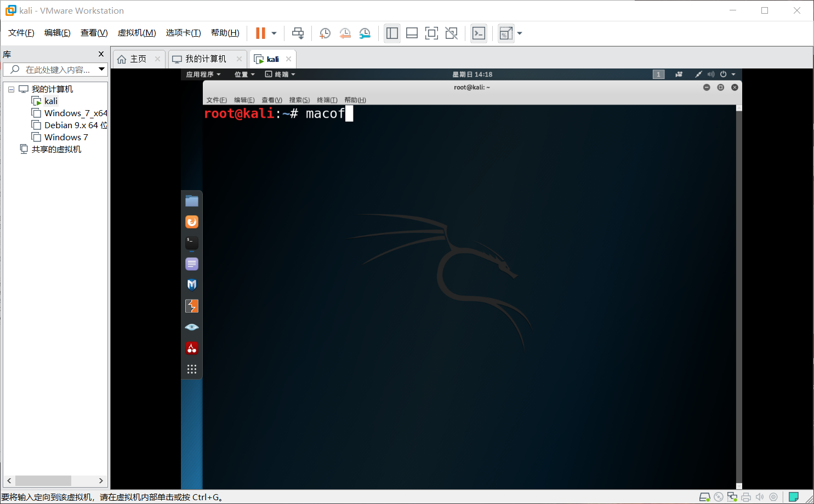Open the eye-shaped dock application
The height and width of the screenshot is (504, 814).
[x=192, y=327]
